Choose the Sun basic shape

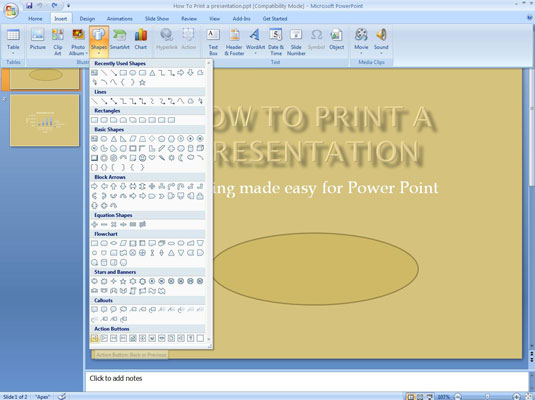point(171,158)
